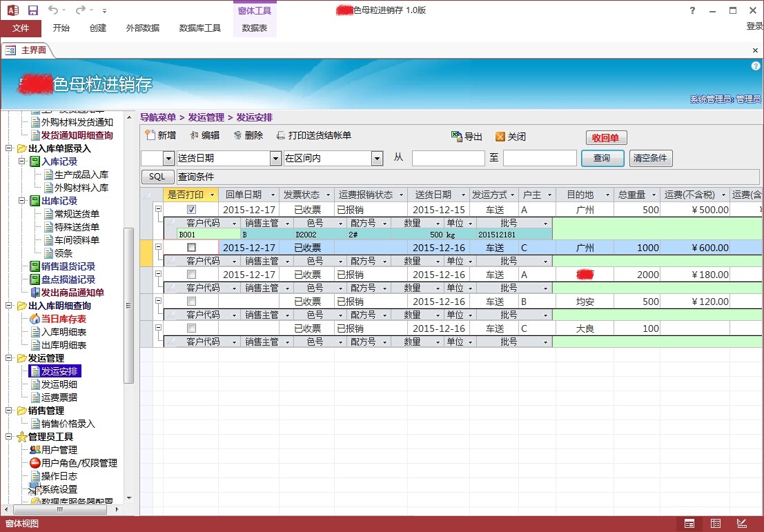764x532 pixels.
Task: Click the Save icon in quick access toolbar
Action: (x=33, y=10)
